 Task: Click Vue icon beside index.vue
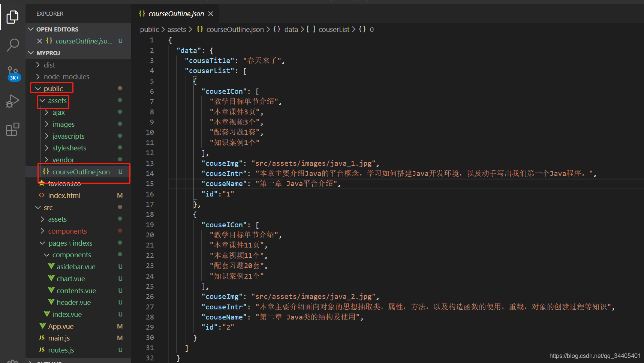pos(47,314)
